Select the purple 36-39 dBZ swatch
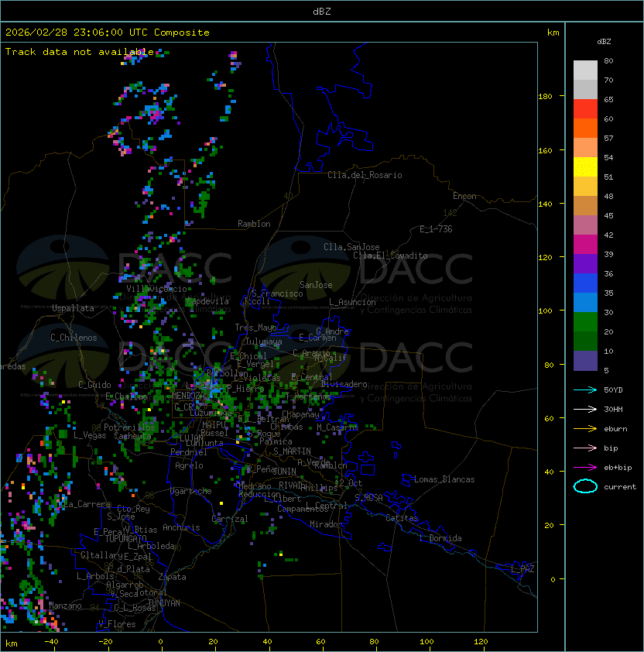The height and width of the screenshot is (652, 644). click(x=585, y=263)
